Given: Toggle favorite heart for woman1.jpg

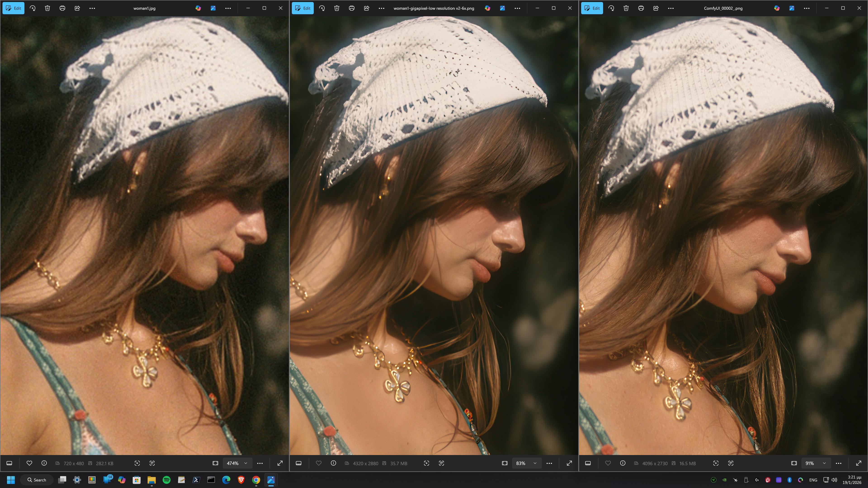Looking at the screenshot, I should point(29,463).
